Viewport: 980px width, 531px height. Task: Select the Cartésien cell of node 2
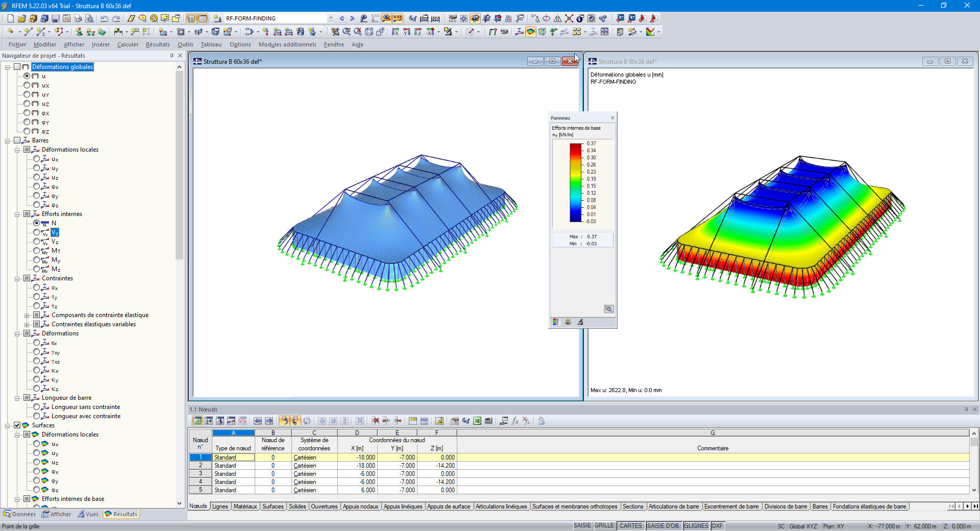(305, 465)
